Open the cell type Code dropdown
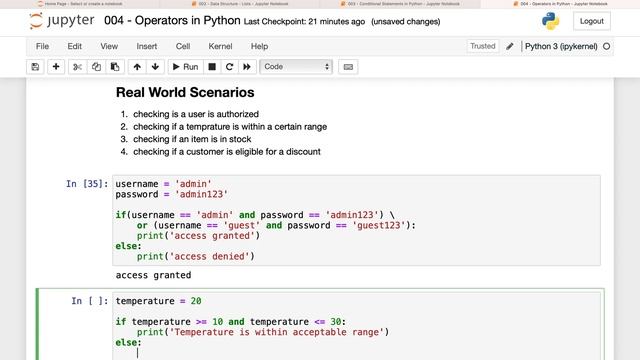The width and height of the screenshot is (640, 360). point(296,67)
